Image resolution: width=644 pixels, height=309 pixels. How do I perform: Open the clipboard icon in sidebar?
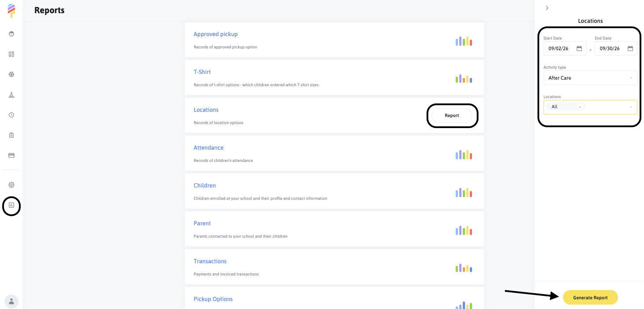coord(11,135)
